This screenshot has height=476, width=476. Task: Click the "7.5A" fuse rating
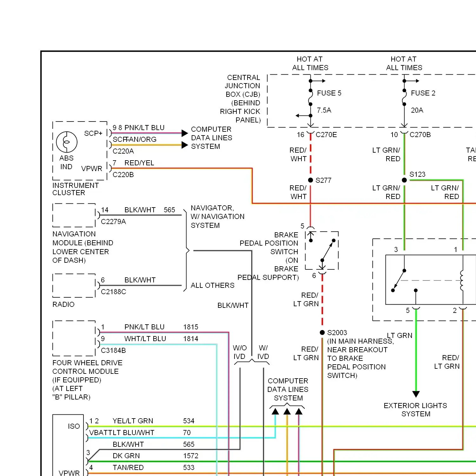coord(324,110)
